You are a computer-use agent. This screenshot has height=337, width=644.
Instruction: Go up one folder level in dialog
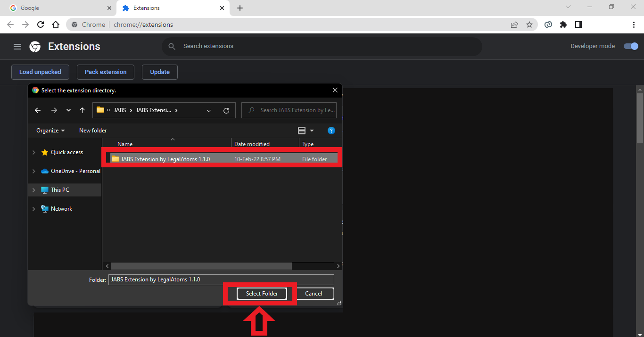pyautogui.click(x=82, y=110)
